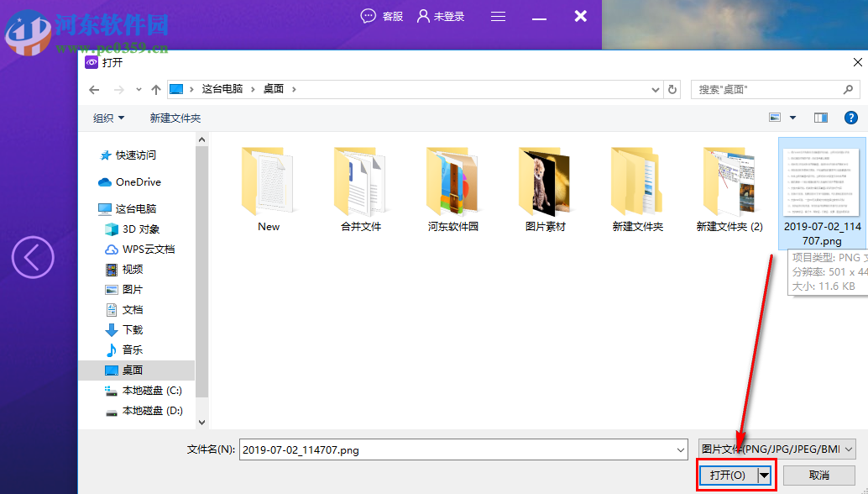Click the 打开(O) button
868x494 pixels.
[729, 475]
